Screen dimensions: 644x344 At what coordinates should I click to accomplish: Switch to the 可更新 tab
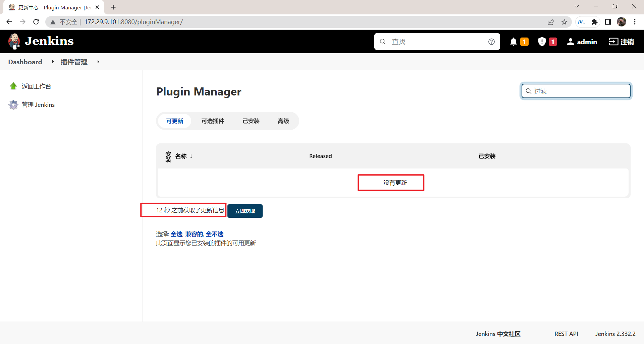coord(175,121)
